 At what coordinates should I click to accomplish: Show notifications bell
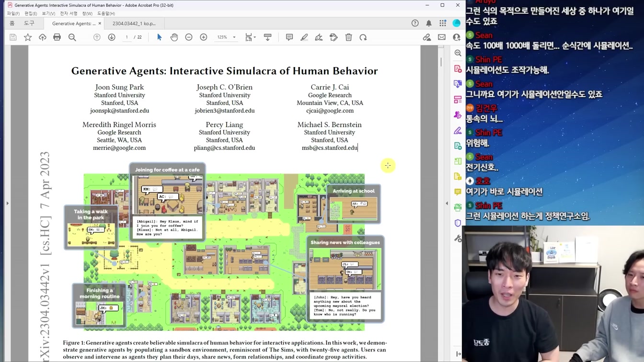(429, 23)
